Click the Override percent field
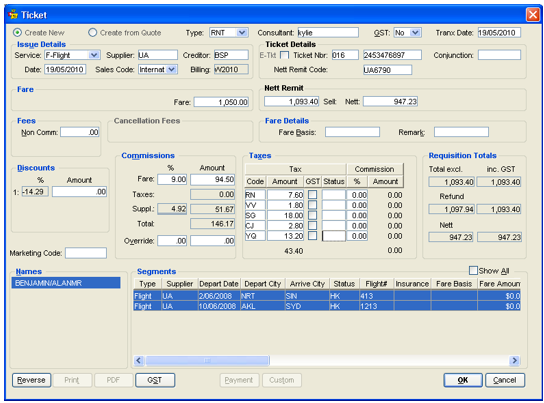Viewport: 544px width, 403px height. 172,241
